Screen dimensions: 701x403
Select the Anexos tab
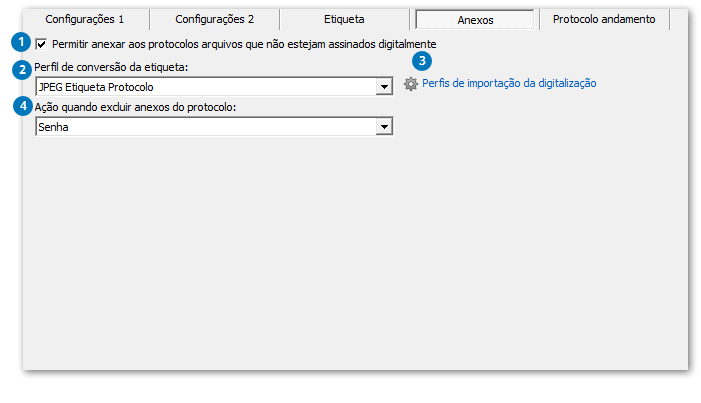(x=474, y=20)
